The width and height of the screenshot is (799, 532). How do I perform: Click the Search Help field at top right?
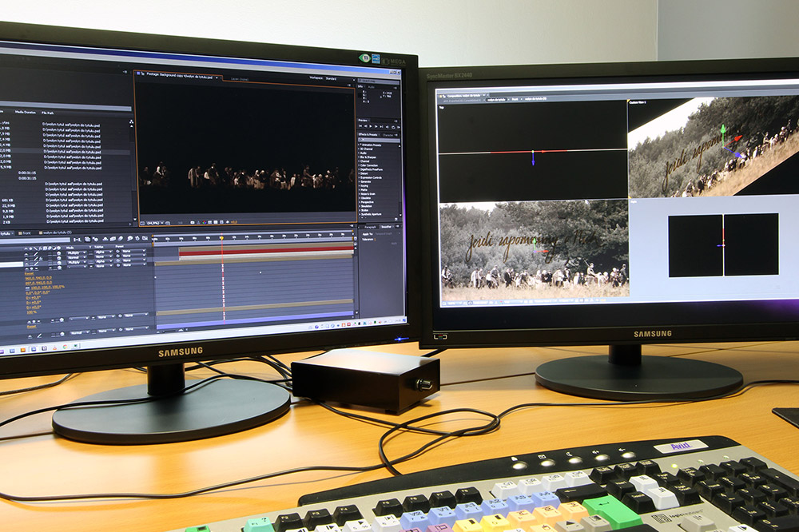[379, 81]
